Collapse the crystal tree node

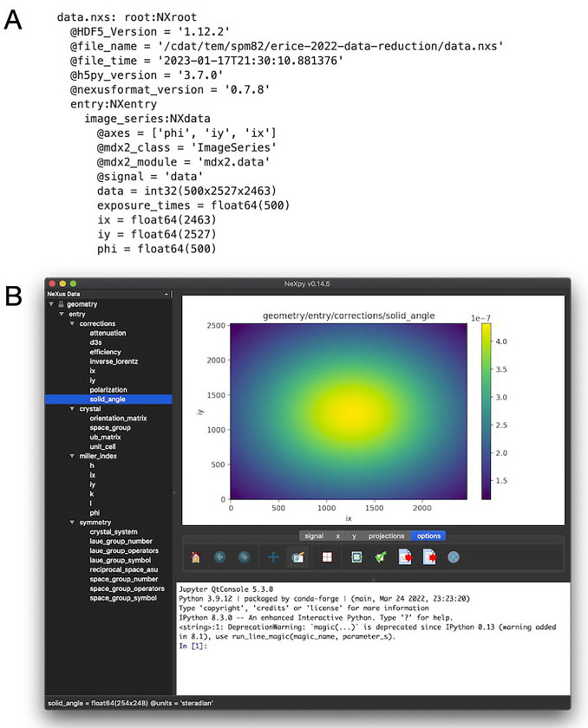73,408
